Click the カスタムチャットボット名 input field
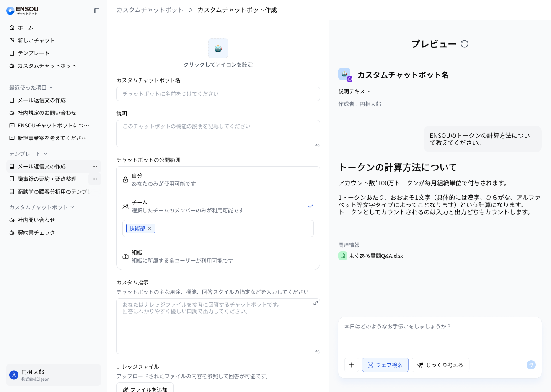Viewport: 551px width, 392px height. [x=218, y=94]
